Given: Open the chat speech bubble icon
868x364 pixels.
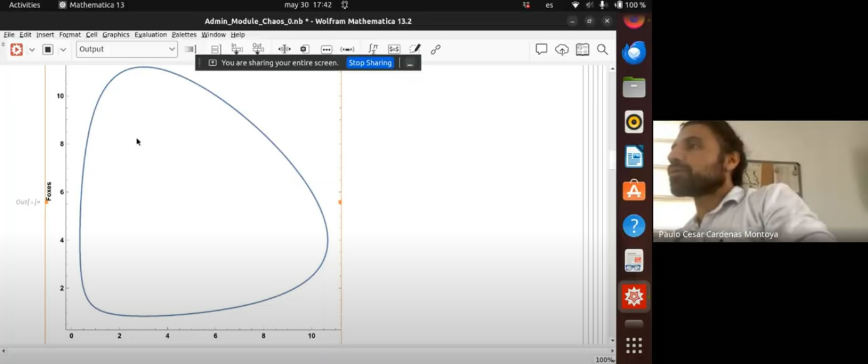Looking at the screenshot, I should pos(542,49).
